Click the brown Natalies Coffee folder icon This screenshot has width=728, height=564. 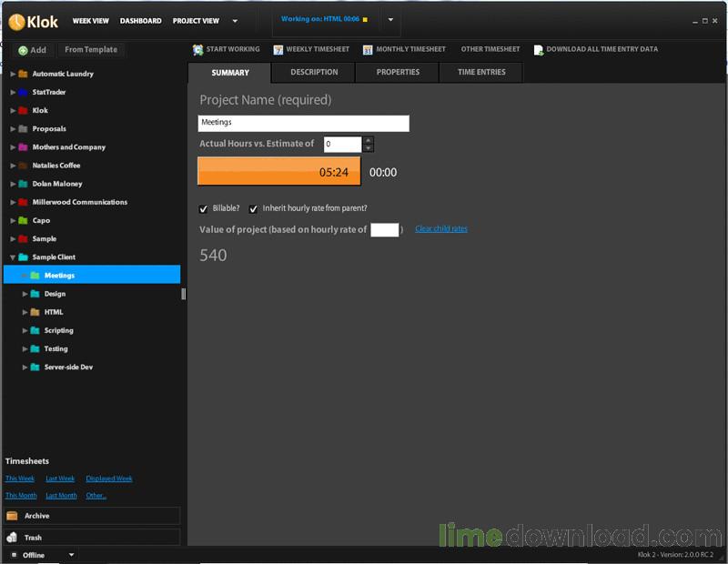pos(23,166)
